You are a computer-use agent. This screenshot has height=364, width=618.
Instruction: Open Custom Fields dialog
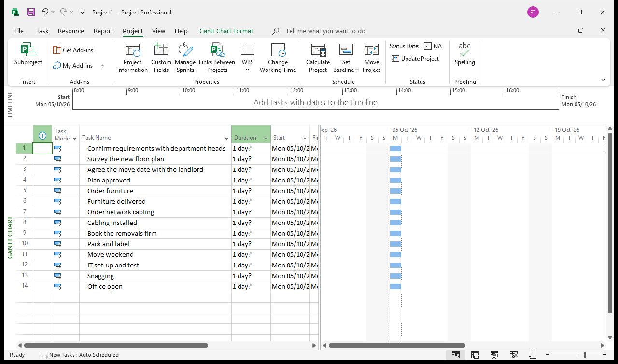(161, 58)
